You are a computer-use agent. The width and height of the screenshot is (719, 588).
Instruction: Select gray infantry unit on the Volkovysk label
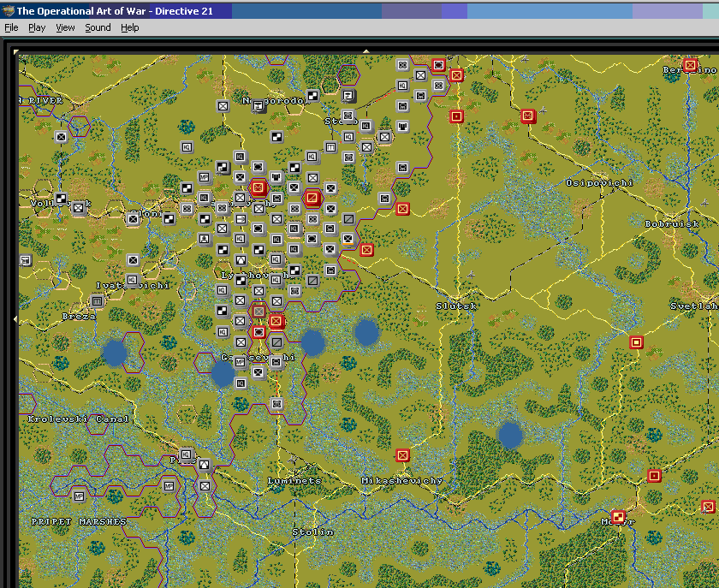point(79,208)
